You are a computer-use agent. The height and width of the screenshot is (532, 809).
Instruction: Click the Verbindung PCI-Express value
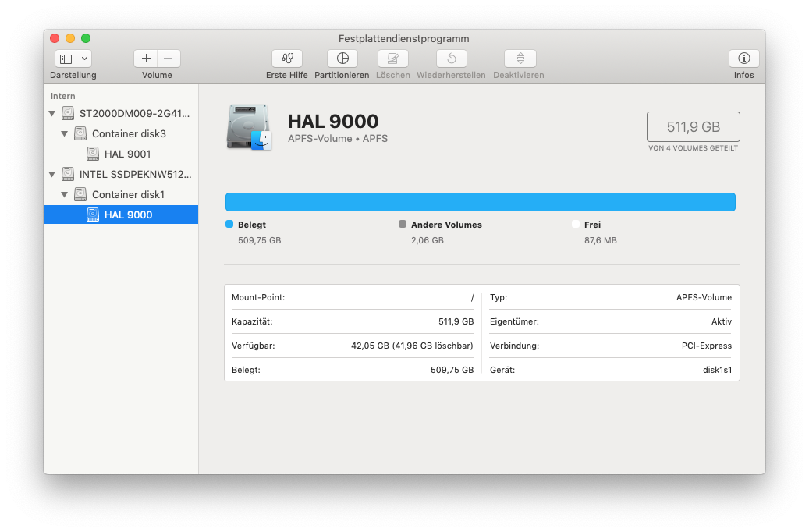tap(706, 346)
